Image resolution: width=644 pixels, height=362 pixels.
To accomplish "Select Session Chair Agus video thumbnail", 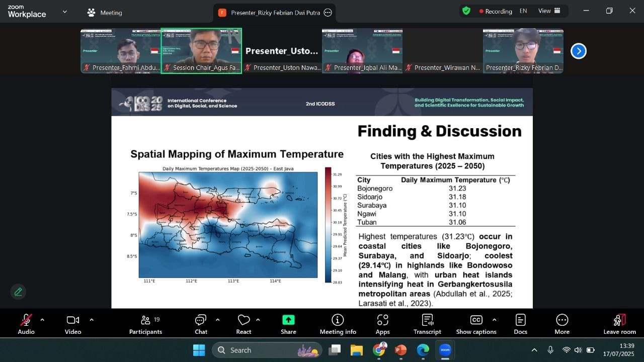I will 201,50.
